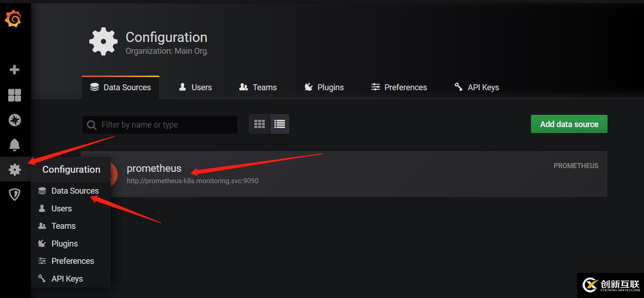This screenshot has height=298, width=644.
Task: Click the prometheus-k8s.monitoring.svc:9090 URL text
Action: tap(193, 181)
